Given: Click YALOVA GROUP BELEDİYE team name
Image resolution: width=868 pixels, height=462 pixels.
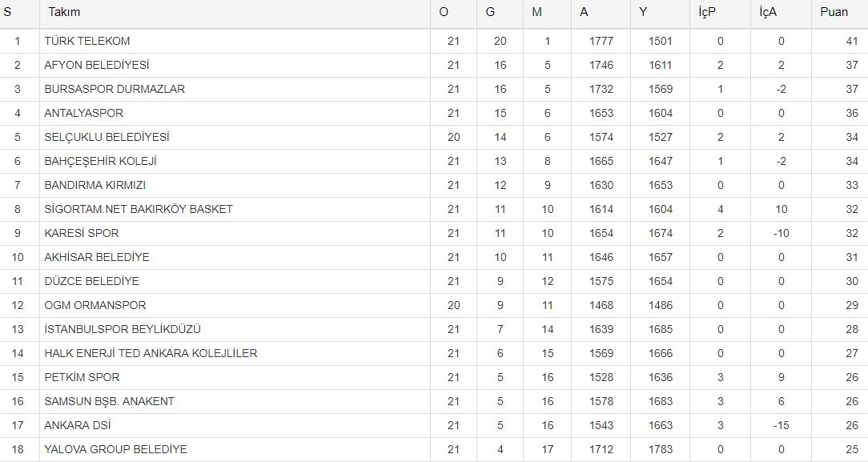Looking at the screenshot, I should click(115, 449).
